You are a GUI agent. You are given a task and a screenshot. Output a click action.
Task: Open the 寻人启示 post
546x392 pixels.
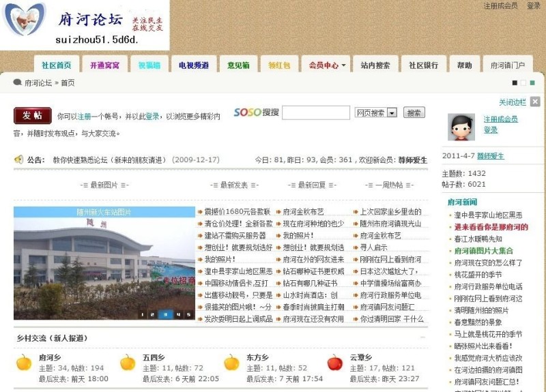[x=373, y=247]
